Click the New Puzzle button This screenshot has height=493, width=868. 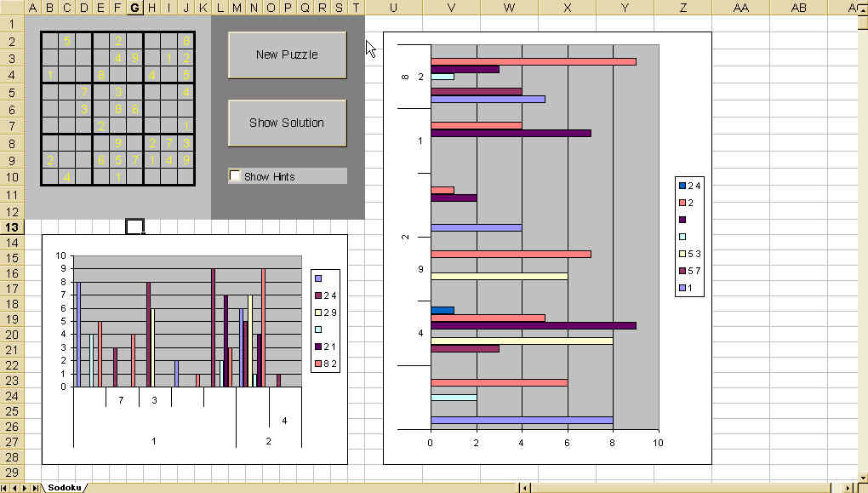pyautogui.click(x=287, y=55)
